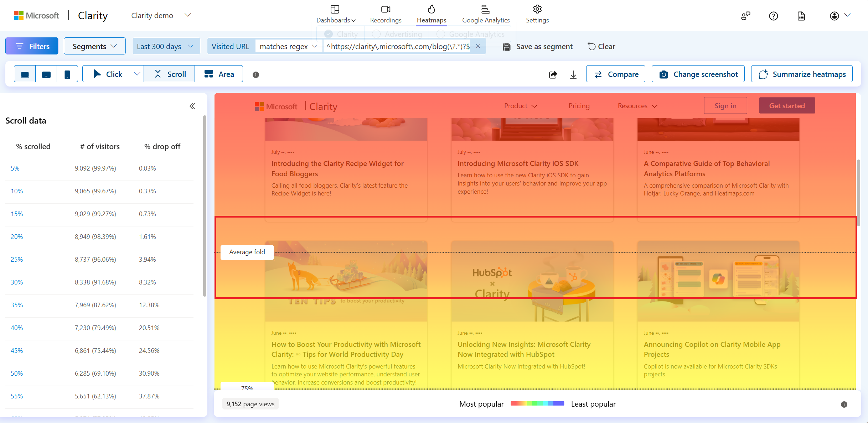Click the desktop view icon
Image resolution: width=868 pixels, height=423 pixels.
25,74
